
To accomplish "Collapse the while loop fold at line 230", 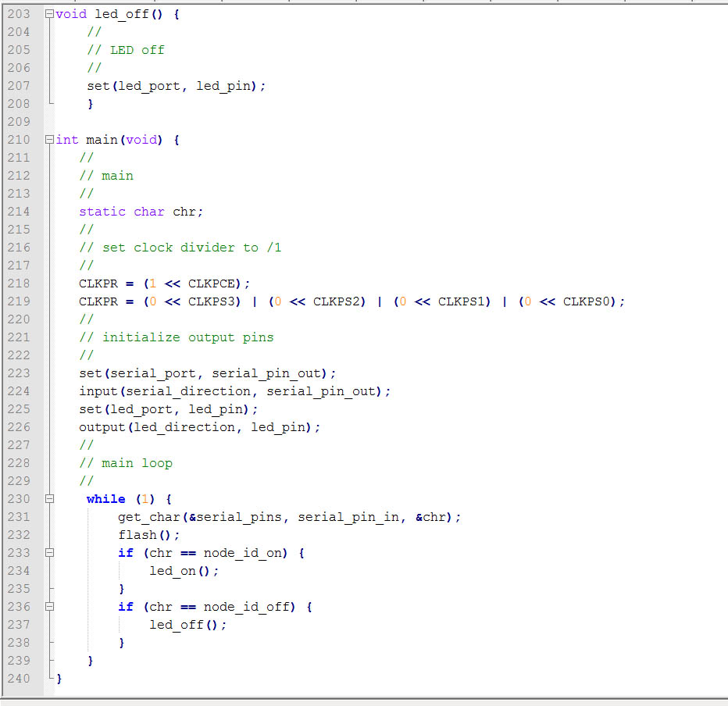I will point(49,499).
